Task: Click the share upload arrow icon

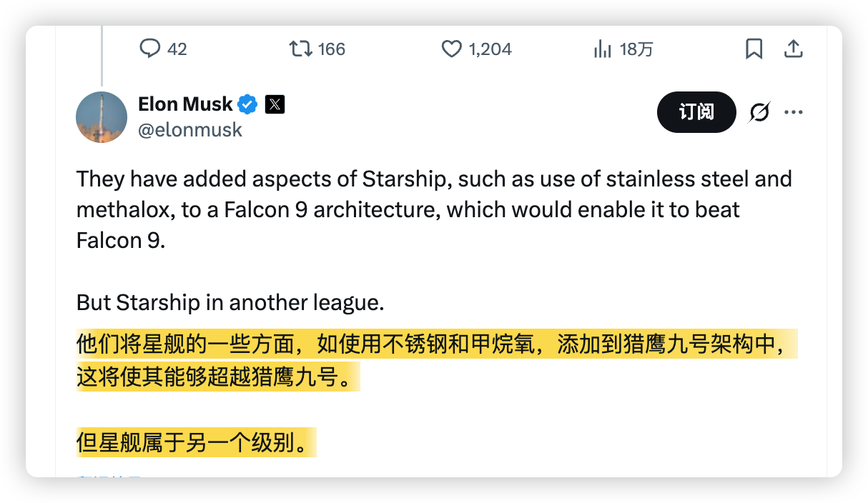Action: pyautogui.click(x=793, y=49)
